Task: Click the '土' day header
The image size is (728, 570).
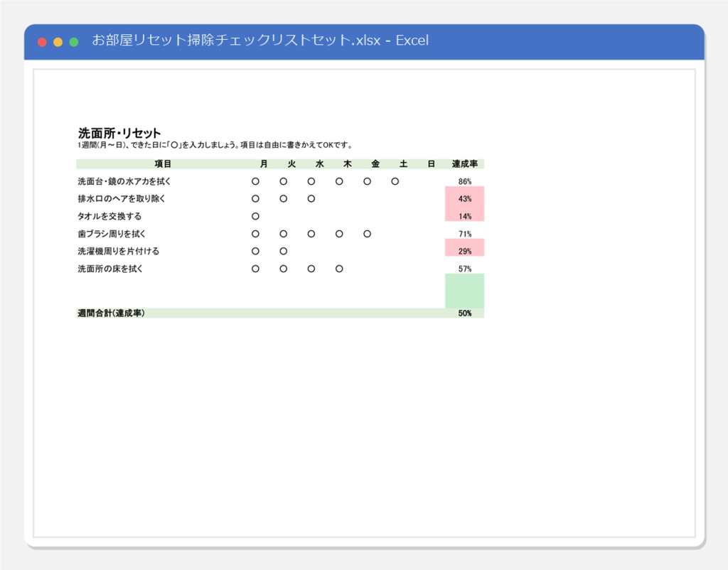Action: tap(403, 164)
